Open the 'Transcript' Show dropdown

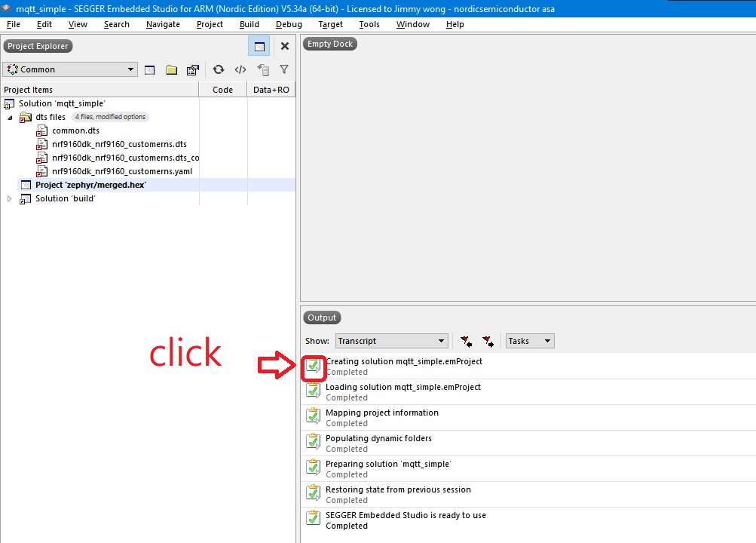(x=391, y=341)
